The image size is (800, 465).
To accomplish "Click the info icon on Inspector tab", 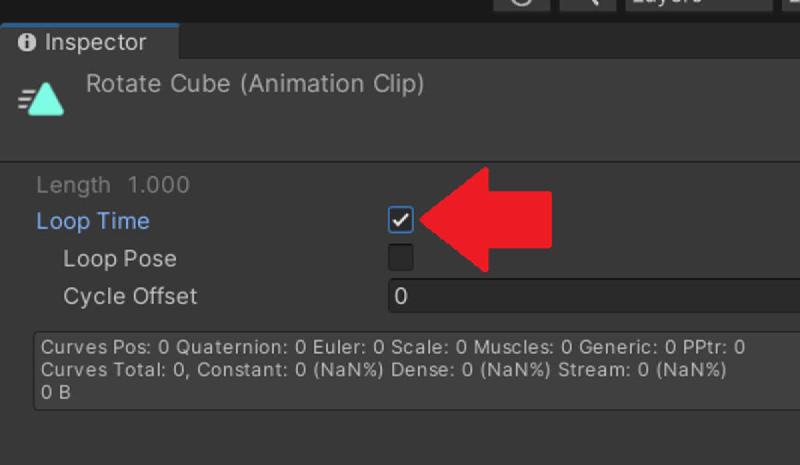I will pyautogui.click(x=27, y=42).
